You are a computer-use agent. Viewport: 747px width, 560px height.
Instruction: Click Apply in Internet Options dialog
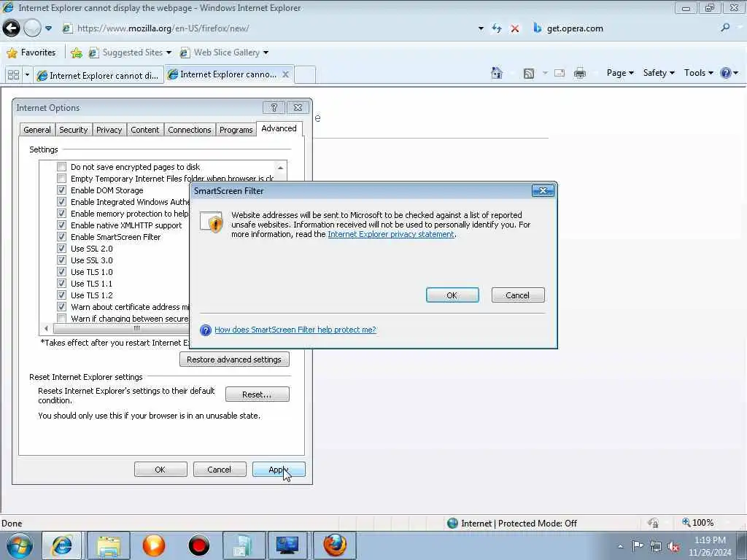click(279, 470)
